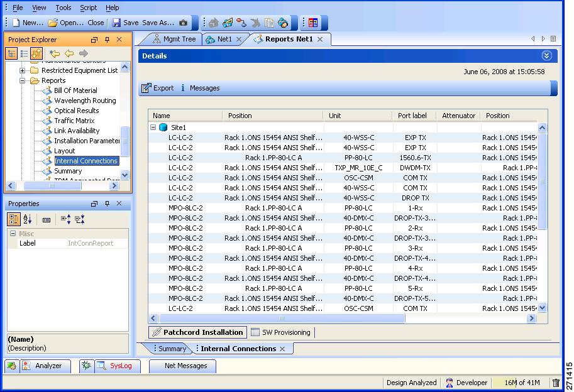Click Save As toolbar button
Viewport: 574px width, 392px height.
tap(158, 23)
